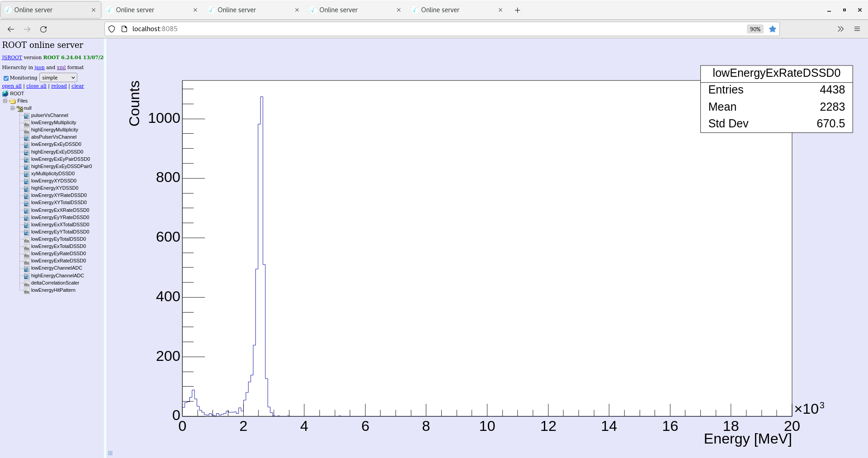The width and height of the screenshot is (868, 458).
Task: Collapse the null tree node
Action: 12,108
